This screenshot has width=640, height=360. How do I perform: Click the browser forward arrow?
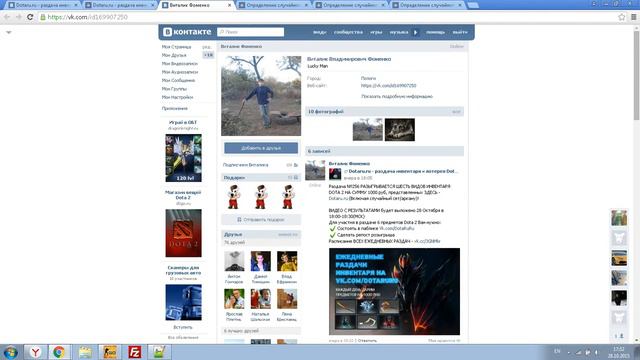pos(18,17)
